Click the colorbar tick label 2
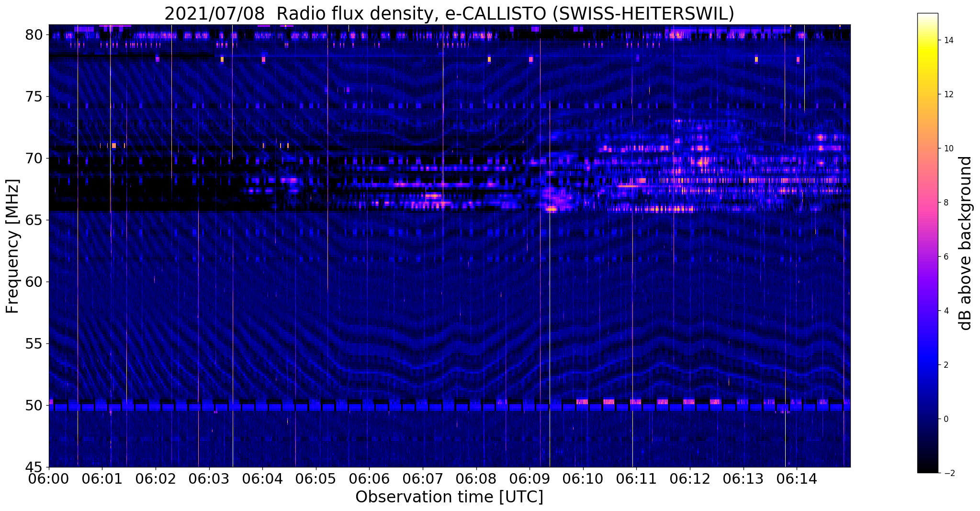 [x=946, y=365]
